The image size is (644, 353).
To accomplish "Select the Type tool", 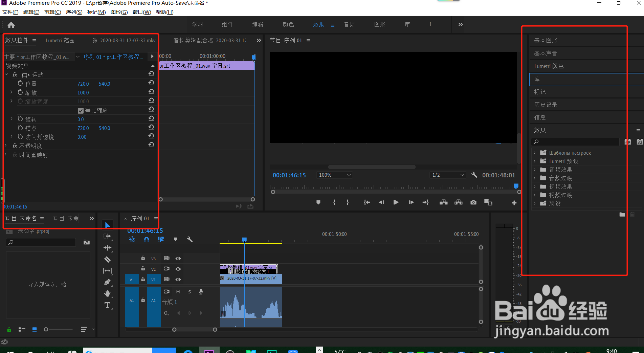I will click(107, 305).
